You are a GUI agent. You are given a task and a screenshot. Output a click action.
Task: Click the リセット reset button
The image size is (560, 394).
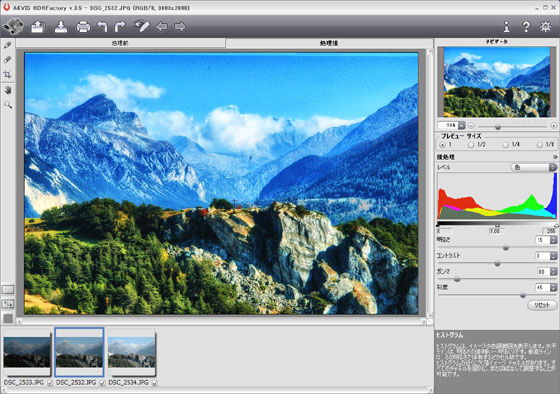coord(542,305)
